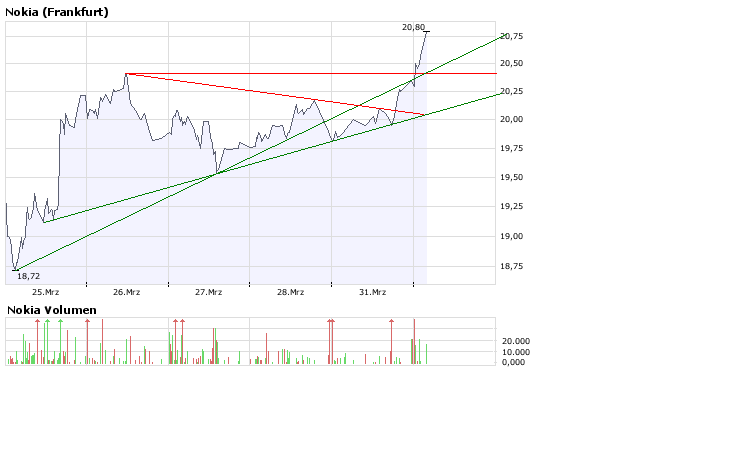Select the 28.Mrz date label
This screenshot has width=738, height=475.
click(290, 292)
